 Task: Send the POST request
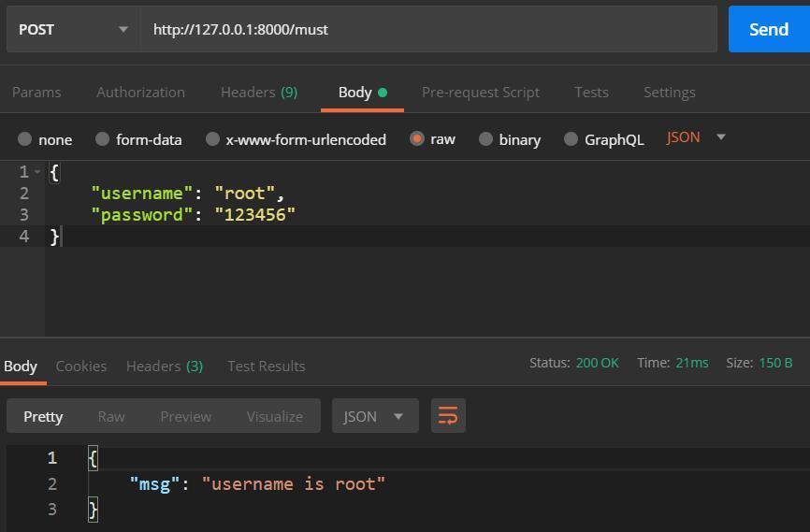[x=769, y=29]
